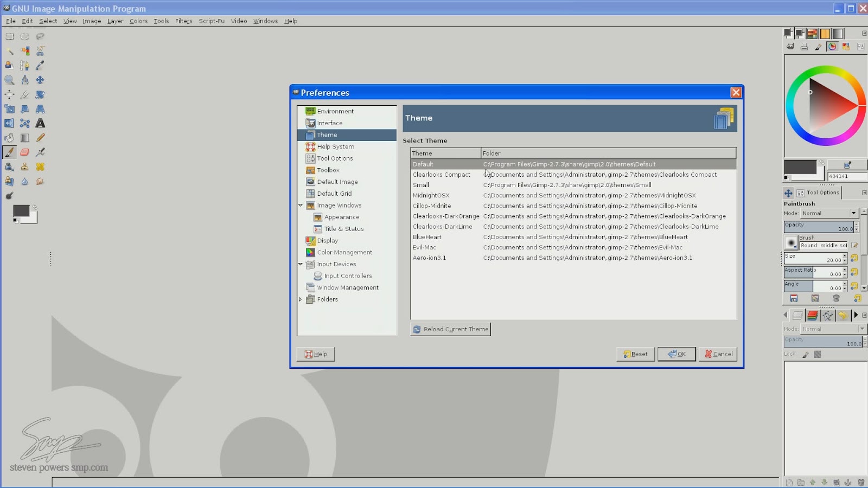Select the Clearlooks-DarkOrange theme row
The height and width of the screenshot is (488, 868).
pyautogui.click(x=573, y=216)
